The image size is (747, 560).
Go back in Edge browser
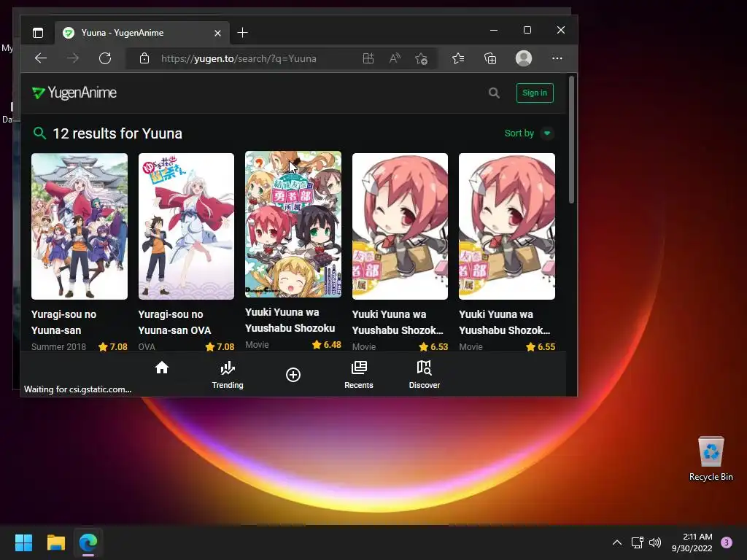[x=41, y=58]
